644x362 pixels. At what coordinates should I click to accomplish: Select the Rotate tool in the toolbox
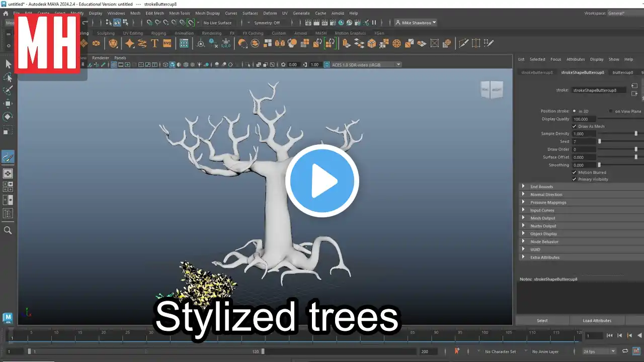pos(8,117)
